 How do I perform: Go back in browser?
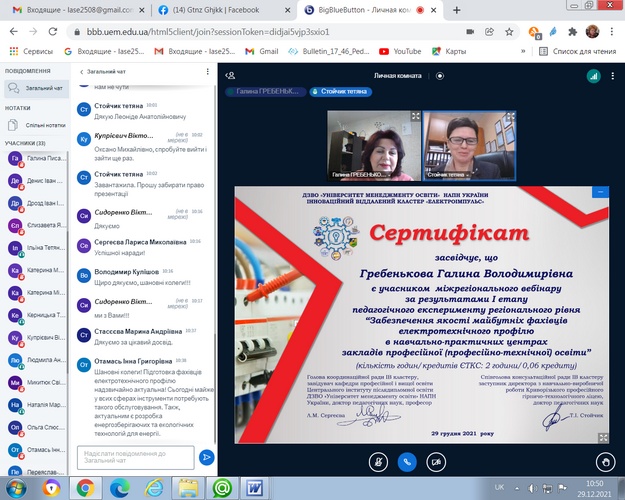[x=14, y=31]
